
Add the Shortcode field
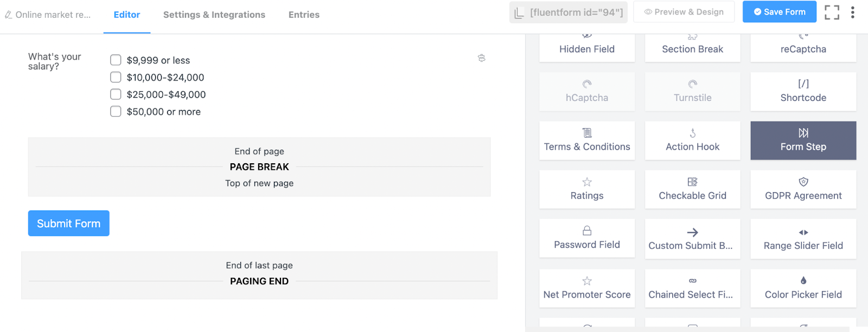click(x=803, y=92)
